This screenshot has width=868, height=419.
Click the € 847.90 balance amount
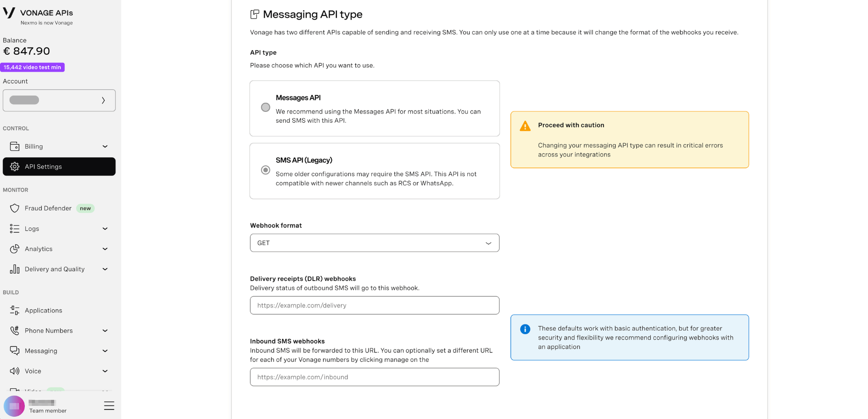pos(26,51)
